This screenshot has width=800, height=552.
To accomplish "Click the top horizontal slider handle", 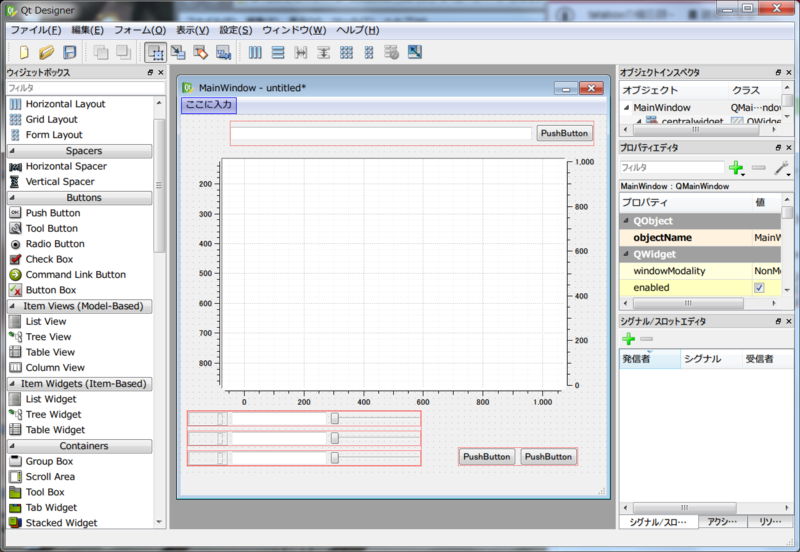I will pyautogui.click(x=335, y=419).
